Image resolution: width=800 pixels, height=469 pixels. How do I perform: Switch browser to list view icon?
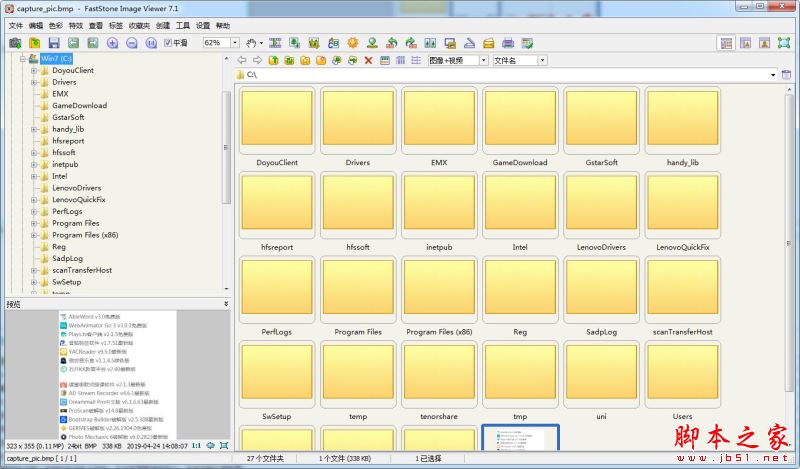click(x=401, y=60)
